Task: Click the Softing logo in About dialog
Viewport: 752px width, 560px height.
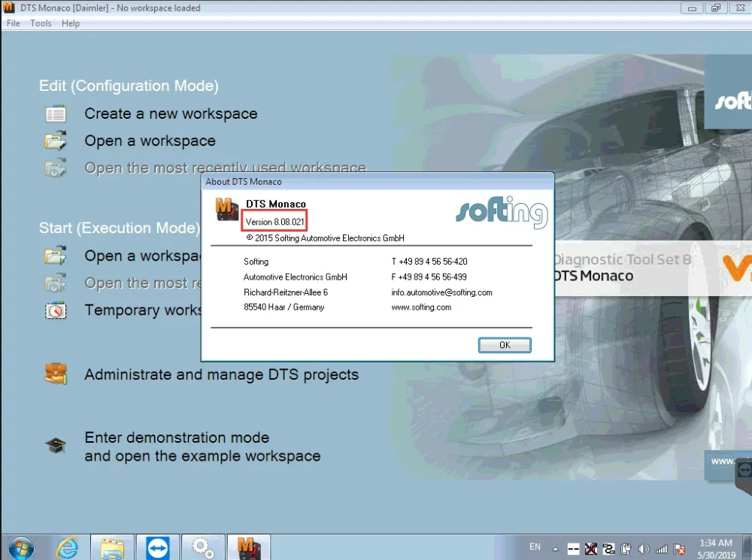Action: 502,211
